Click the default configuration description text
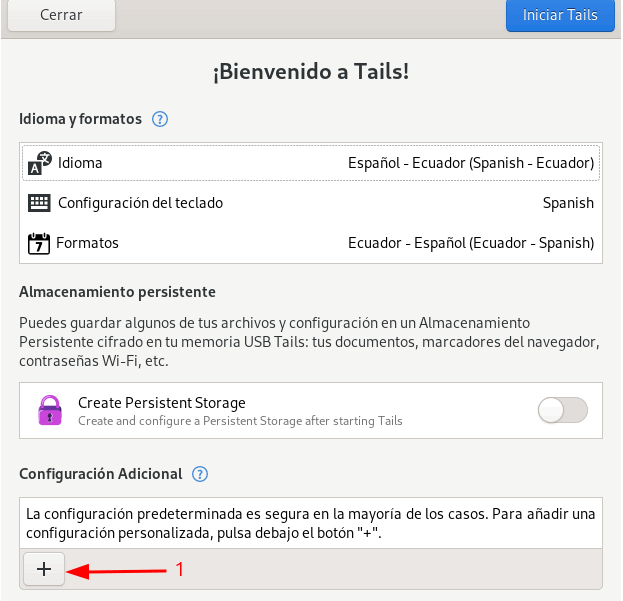623x601 pixels. [311, 523]
